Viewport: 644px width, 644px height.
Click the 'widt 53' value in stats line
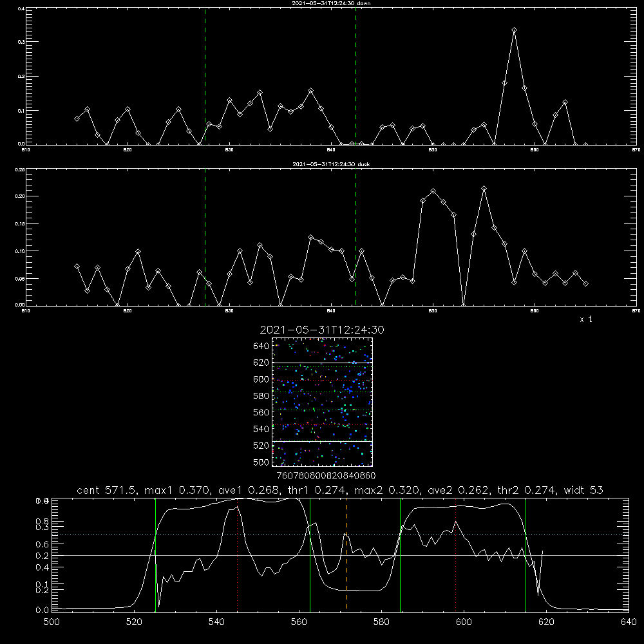pos(583,490)
